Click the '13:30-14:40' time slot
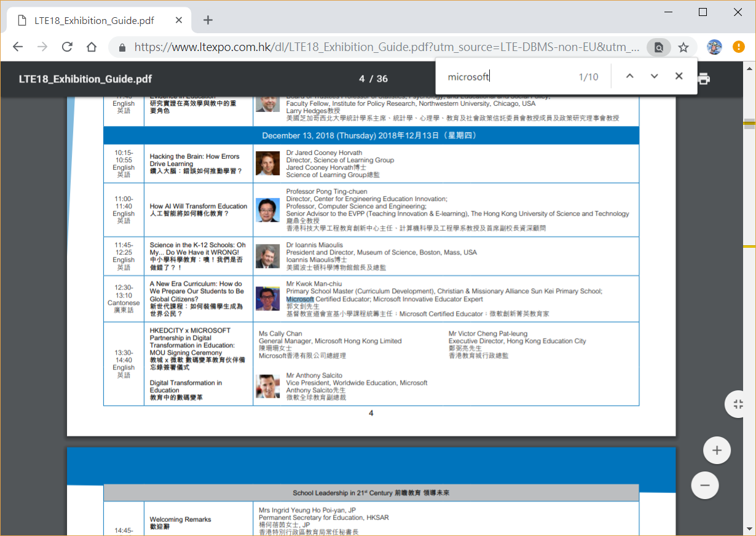 click(x=124, y=357)
